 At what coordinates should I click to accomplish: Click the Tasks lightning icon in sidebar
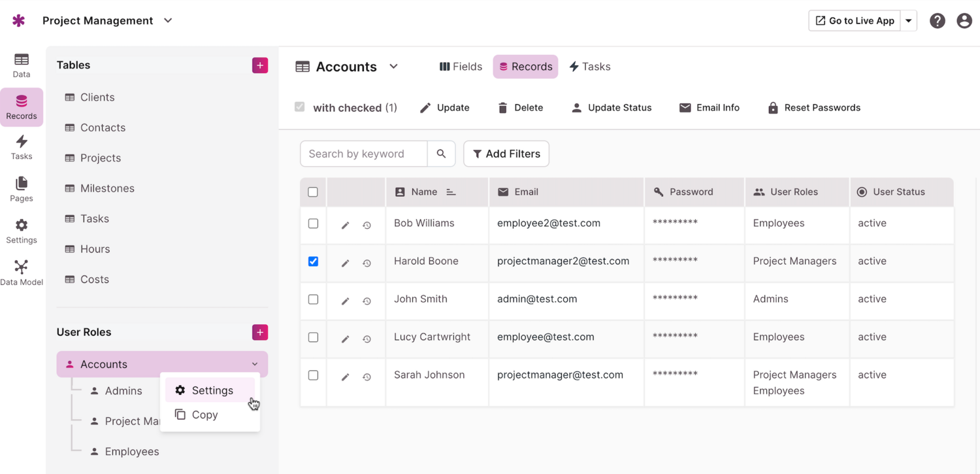tap(22, 147)
